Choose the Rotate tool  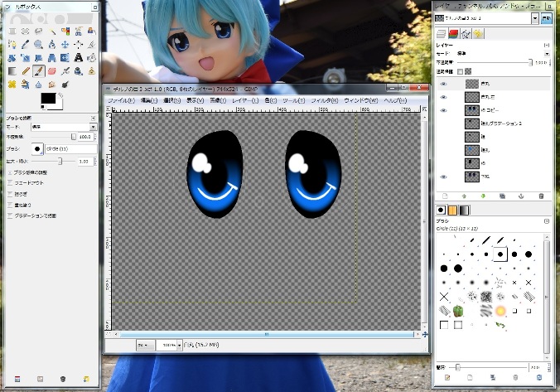point(12,58)
